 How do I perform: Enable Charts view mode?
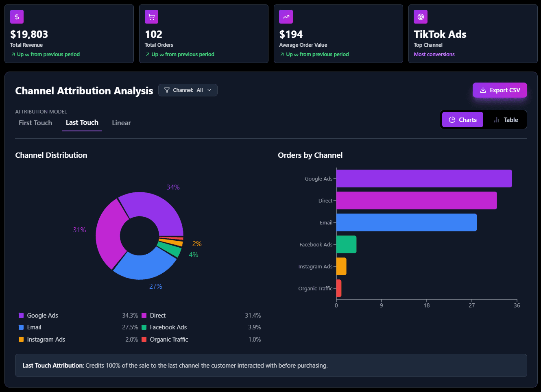point(462,120)
